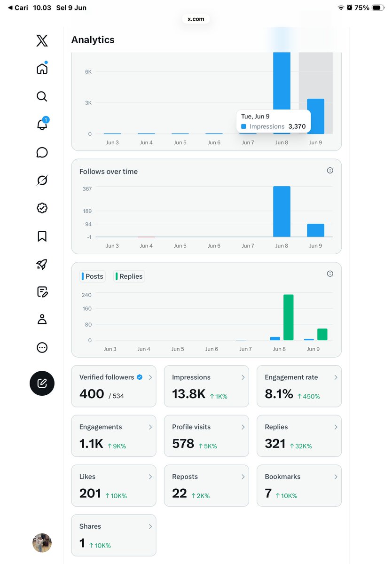Viewport: 392px width, 564px height.
Task: Expand the Engagement rate card chevron
Action: click(336, 377)
